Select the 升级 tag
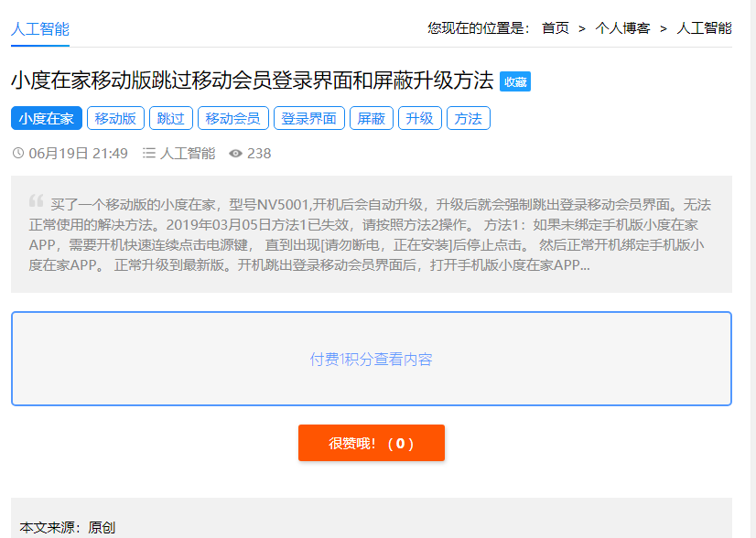 [x=420, y=118]
